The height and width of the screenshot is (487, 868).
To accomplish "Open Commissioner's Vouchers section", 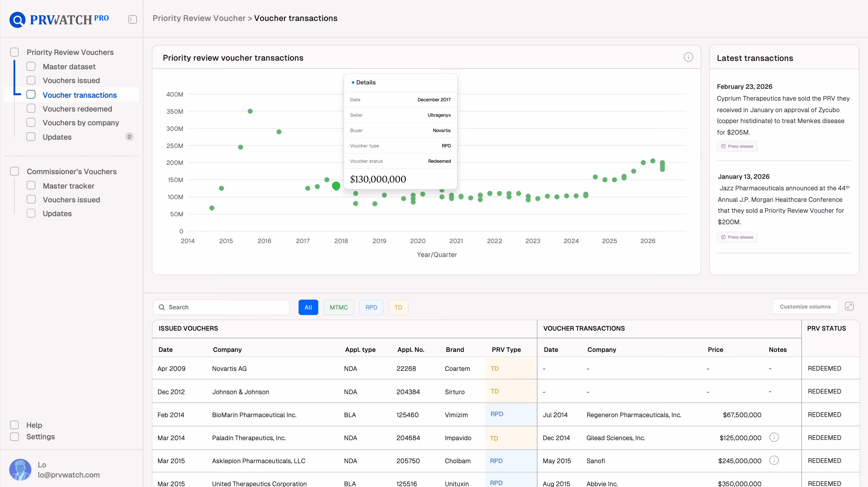I will pos(72,172).
